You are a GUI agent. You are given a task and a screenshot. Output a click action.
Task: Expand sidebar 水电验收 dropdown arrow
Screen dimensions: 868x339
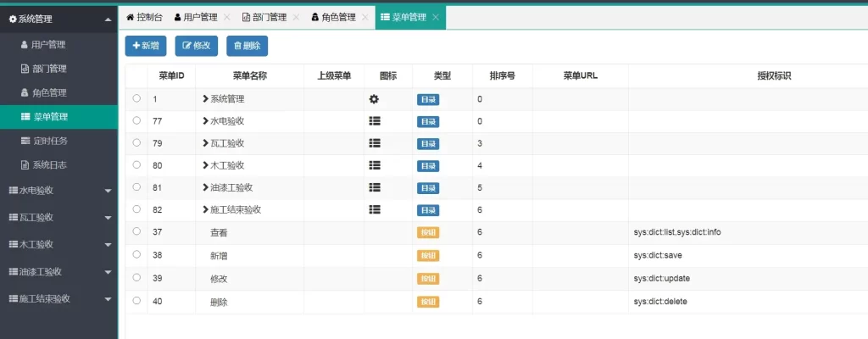pyautogui.click(x=108, y=191)
